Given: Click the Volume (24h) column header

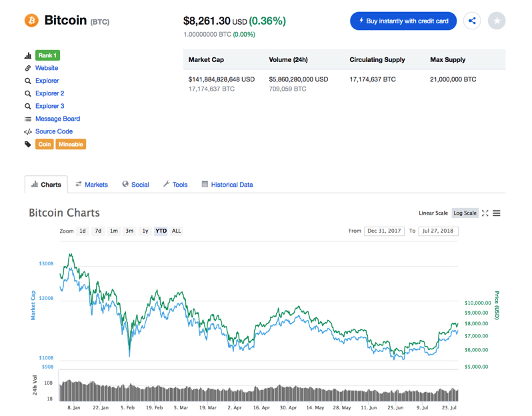Looking at the screenshot, I should click(x=288, y=60).
